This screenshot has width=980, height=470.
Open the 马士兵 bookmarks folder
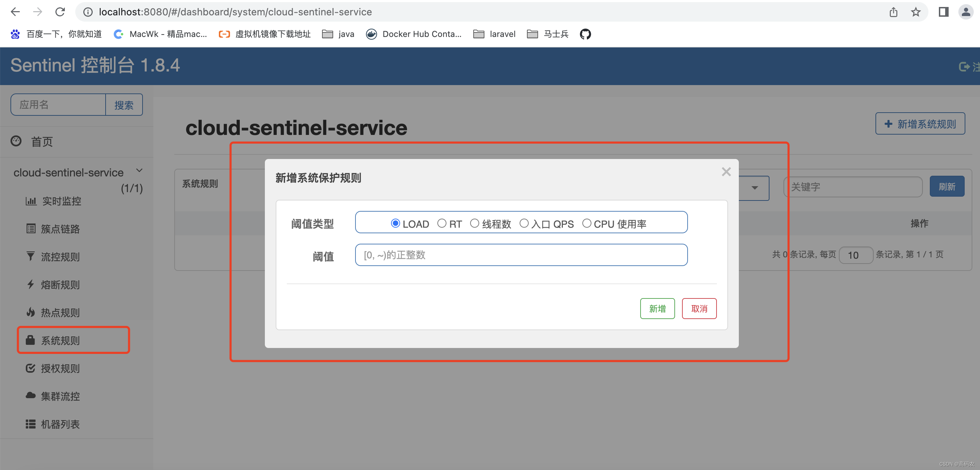tap(548, 34)
